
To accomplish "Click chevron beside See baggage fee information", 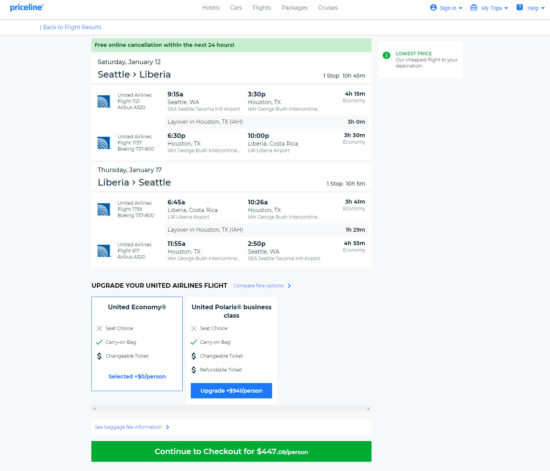I will [168, 427].
